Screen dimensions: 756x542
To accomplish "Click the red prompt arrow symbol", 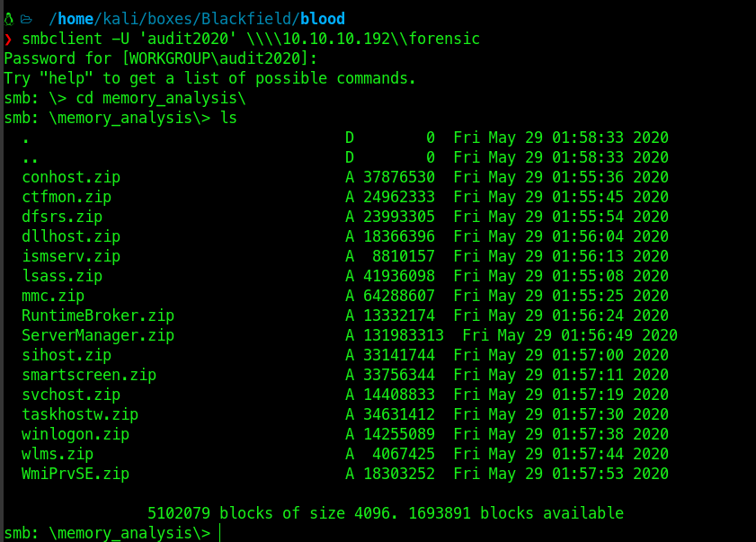I will [8, 39].
